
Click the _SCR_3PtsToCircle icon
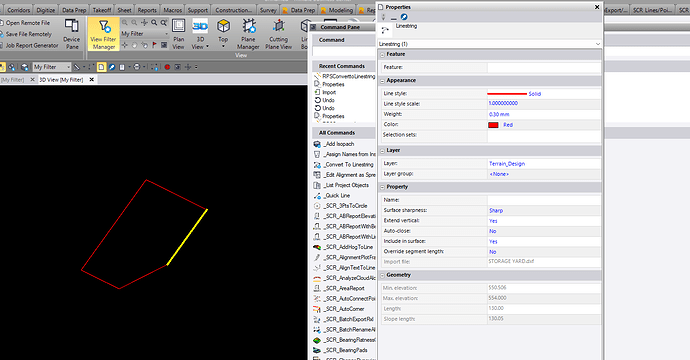pyautogui.click(x=317, y=206)
